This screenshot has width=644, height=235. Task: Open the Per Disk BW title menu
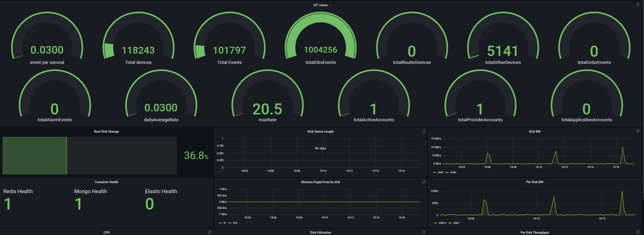535,182
